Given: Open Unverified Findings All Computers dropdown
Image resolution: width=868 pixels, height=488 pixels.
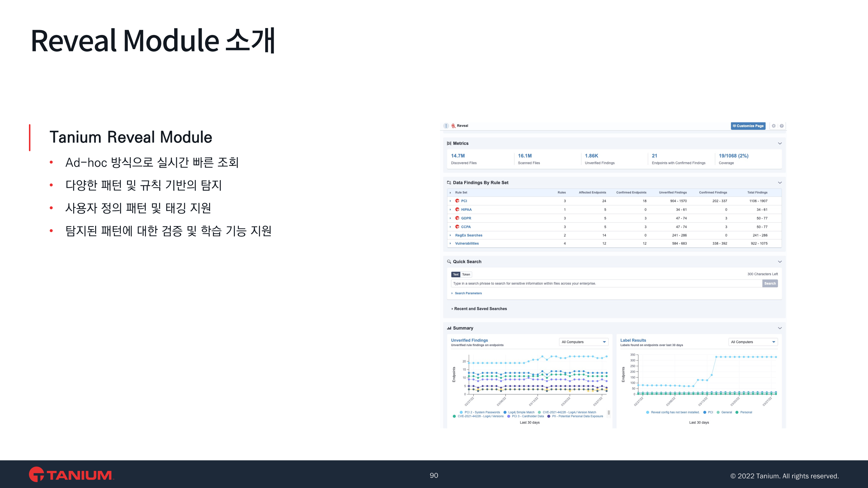Looking at the screenshot, I should click(584, 342).
